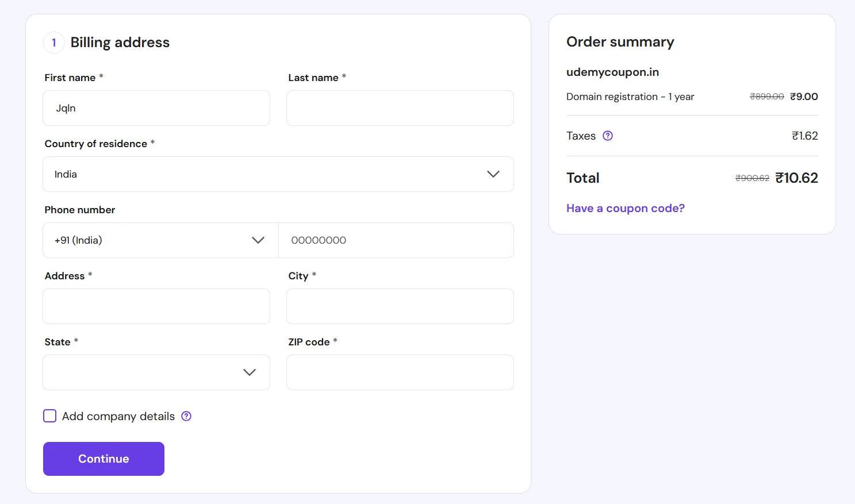Click the chevron arrow beside +91 (India)

click(x=258, y=240)
